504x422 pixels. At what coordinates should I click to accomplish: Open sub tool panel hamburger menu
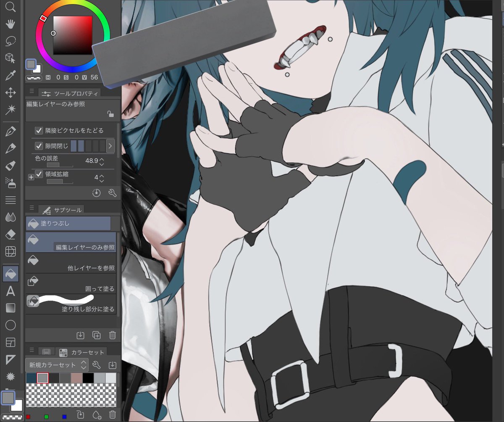pyautogui.click(x=31, y=208)
